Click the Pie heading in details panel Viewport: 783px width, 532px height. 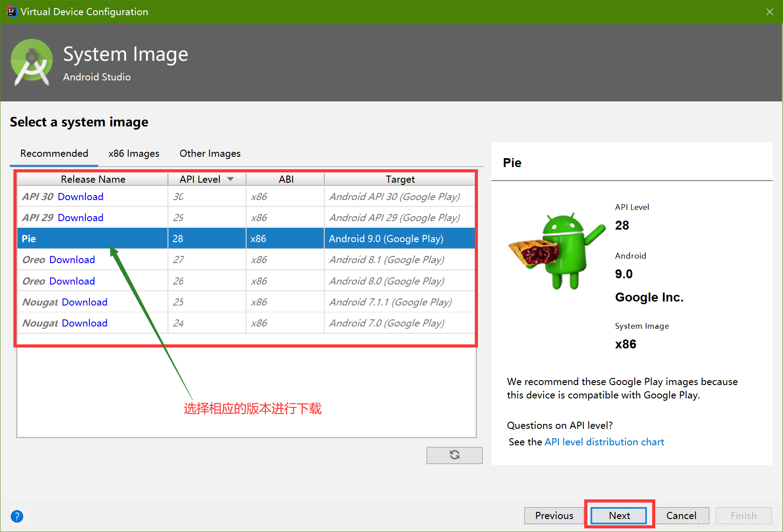tap(512, 163)
